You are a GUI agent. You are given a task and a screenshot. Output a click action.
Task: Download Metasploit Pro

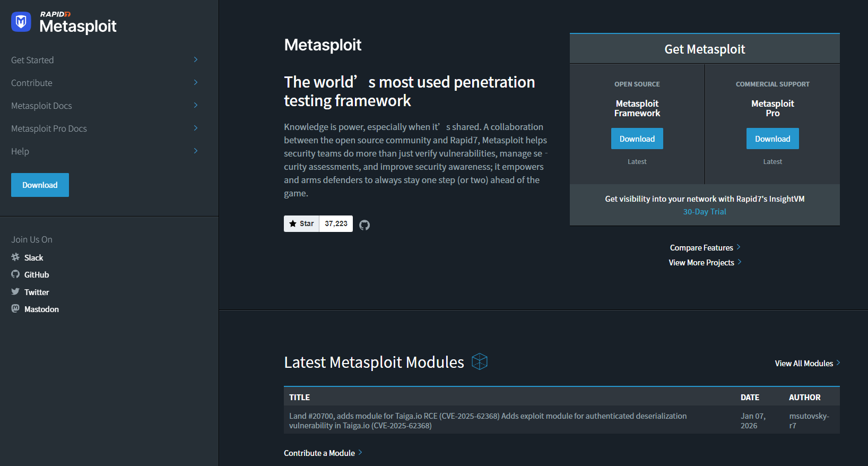(772, 139)
